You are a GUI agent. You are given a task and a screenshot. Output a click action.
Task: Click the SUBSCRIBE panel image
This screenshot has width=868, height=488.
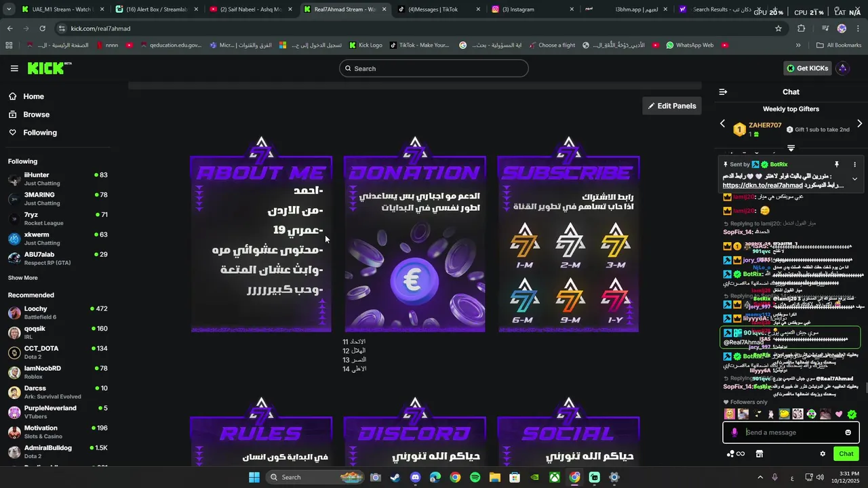click(568, 235)
